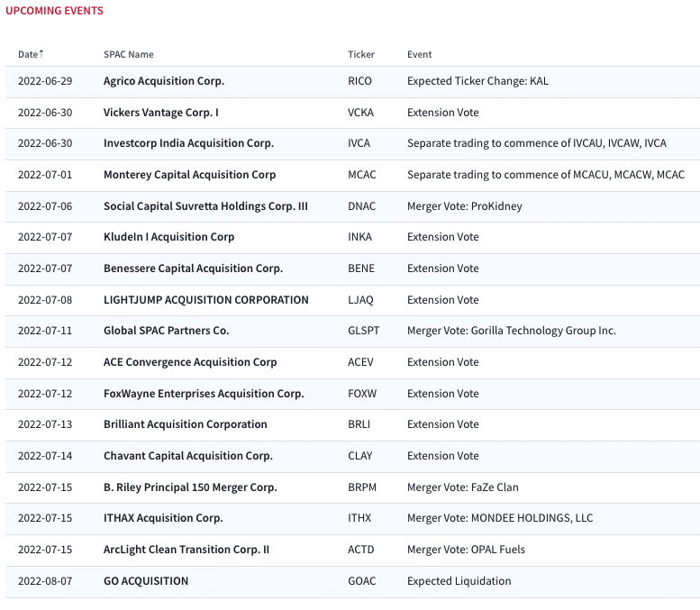The image size is (700, 610).
Task: Click the Expected Liquidation event
Action: 459,581
